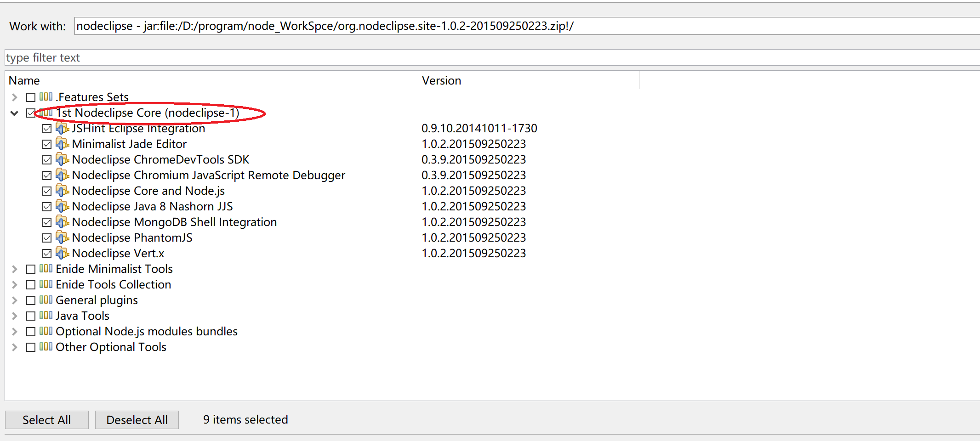Click the Nodeclipse Vert.x feature icon
980x441 pixels.
point(63,253)
